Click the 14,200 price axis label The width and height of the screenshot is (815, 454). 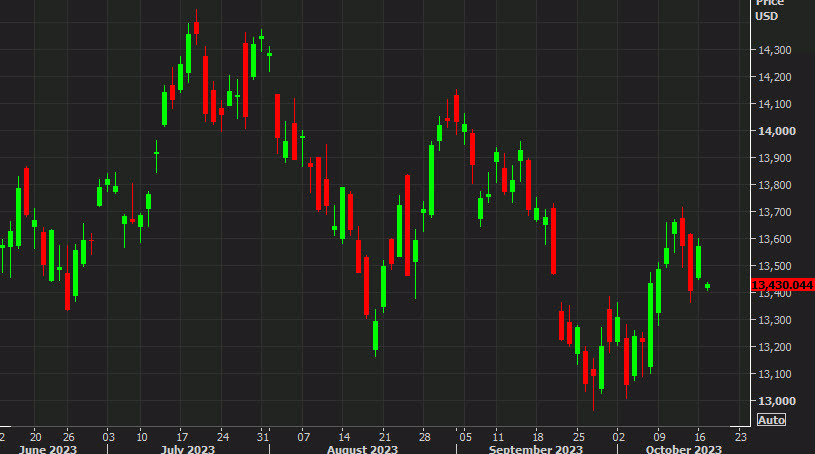tap(774, 77)
